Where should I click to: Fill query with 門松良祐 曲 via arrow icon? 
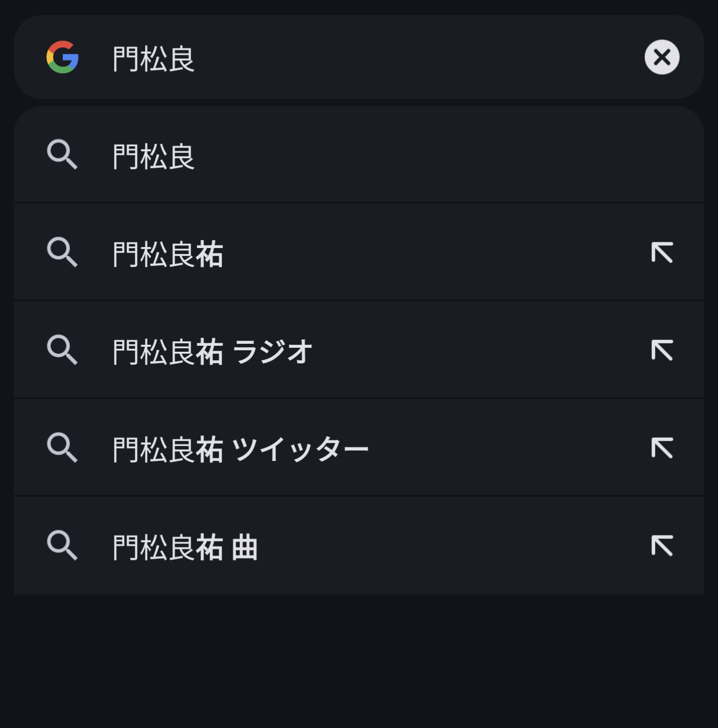coord(662,546)
